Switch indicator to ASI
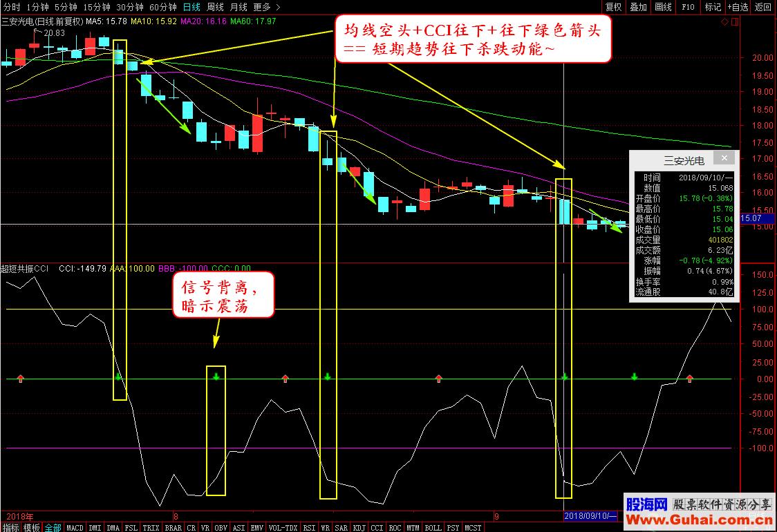 [239, 528]
